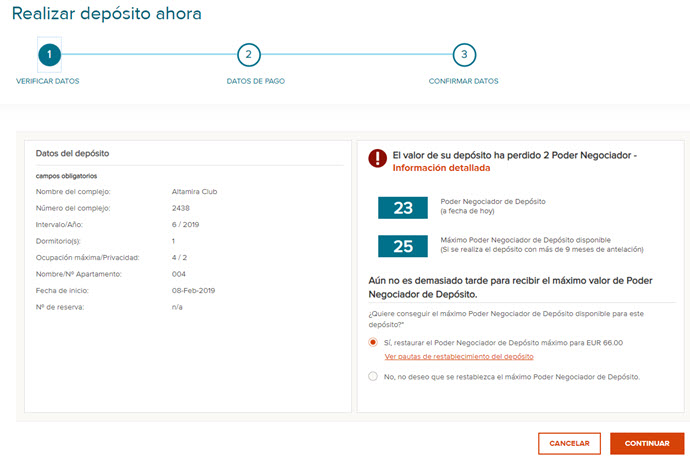The height and width of the screenshot is (459, 690).
Task: Click the 'Datos del depósito' panel header
Action: pyautogui.click(x=72, y=153)
